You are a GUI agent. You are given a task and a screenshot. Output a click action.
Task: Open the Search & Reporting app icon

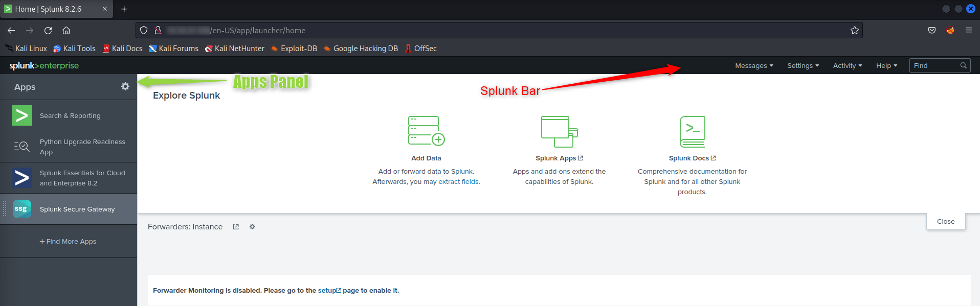(22, 116)
